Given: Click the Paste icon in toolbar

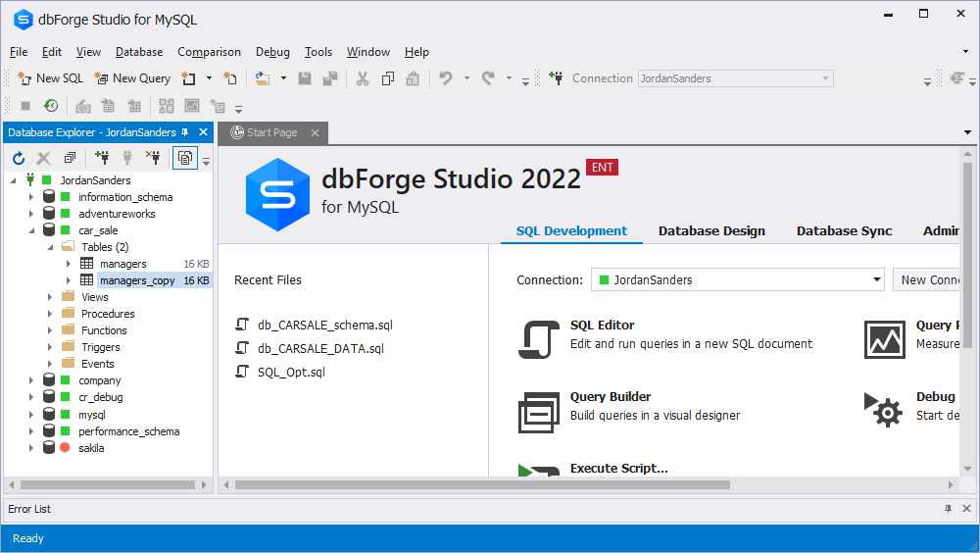Looking at the screenshot, I should 413,78.
